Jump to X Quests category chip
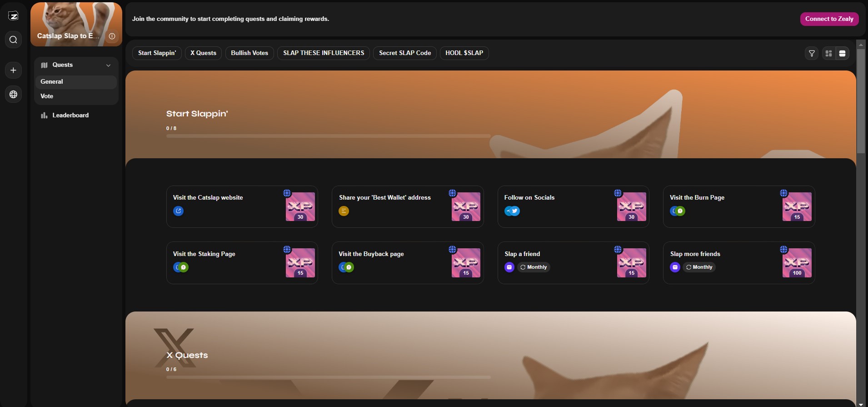Screen dimensions: 868x407 click(203, 53)
